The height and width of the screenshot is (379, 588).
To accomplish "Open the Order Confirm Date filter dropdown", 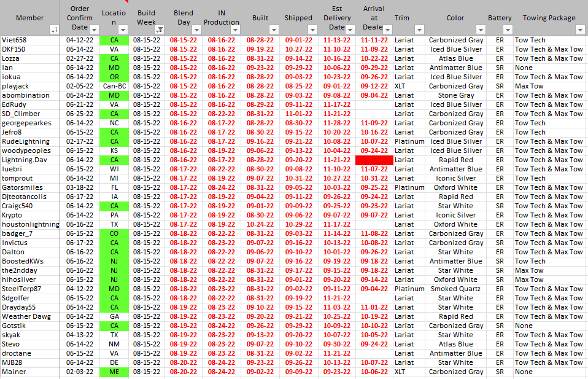I will click(94, 29).
